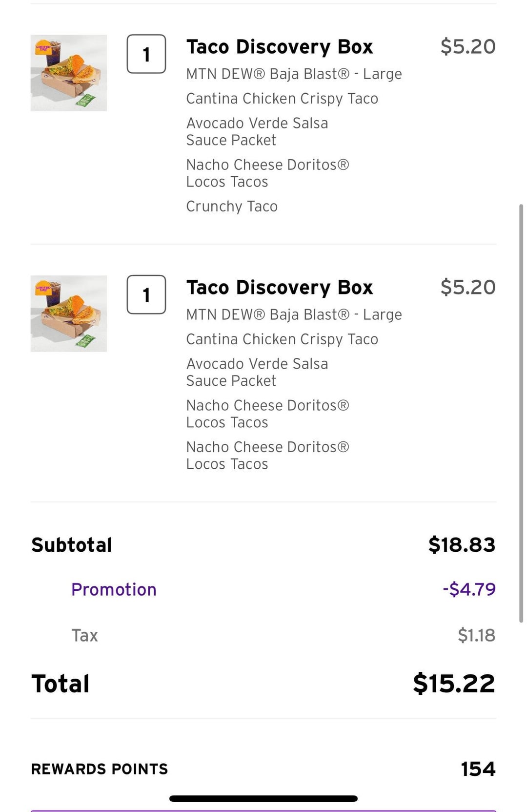
Task: Click the vertical scrollbar on the right
Action: [x=521, y=413]
